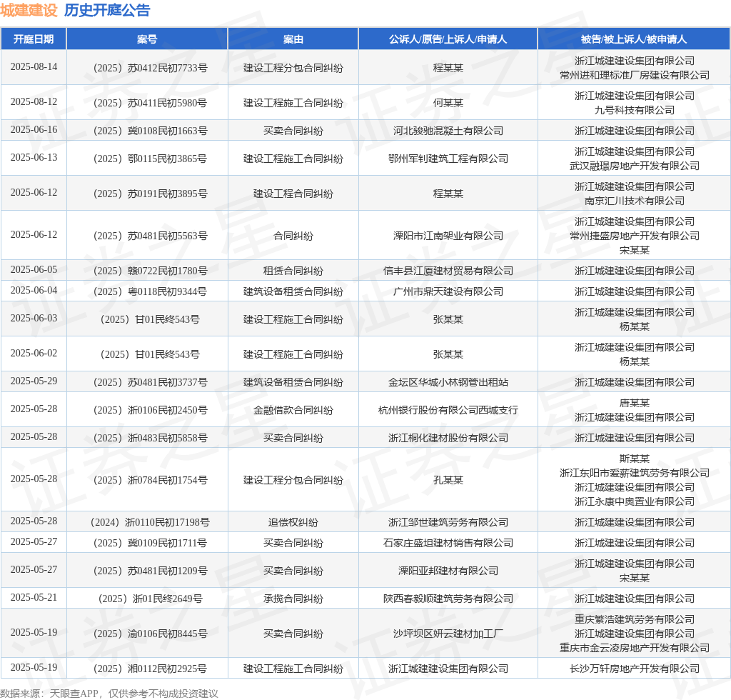Click defendant 浙江东阳市爱薪建筑劳务有限公司
Viewport: 731px width, 700px height.
click(x=635, y=474)
